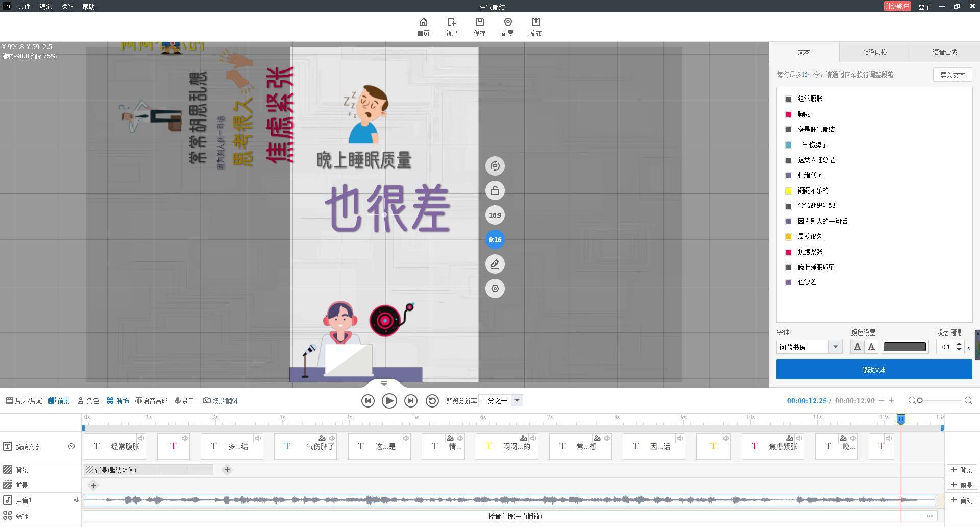Screen dimensions: 980x527
Task: Click the 新建 new project icon
Action: pos(451,27)
